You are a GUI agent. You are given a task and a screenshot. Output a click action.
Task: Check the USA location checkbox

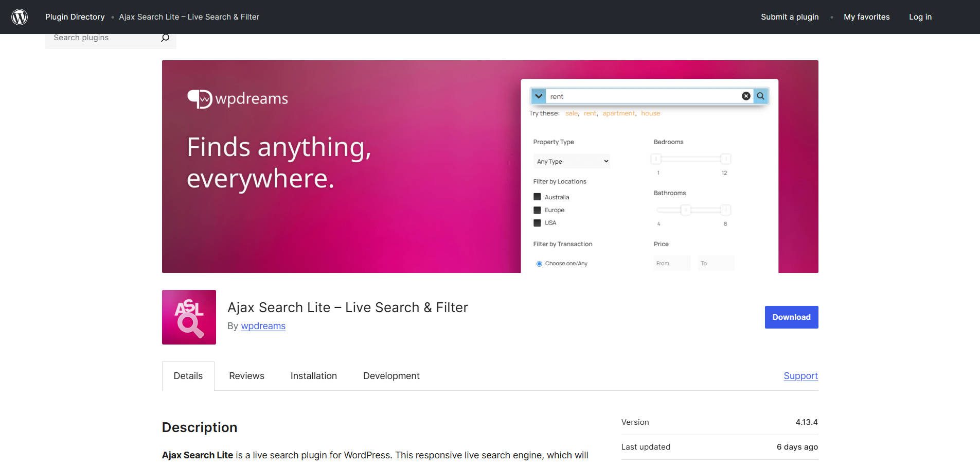537,222
